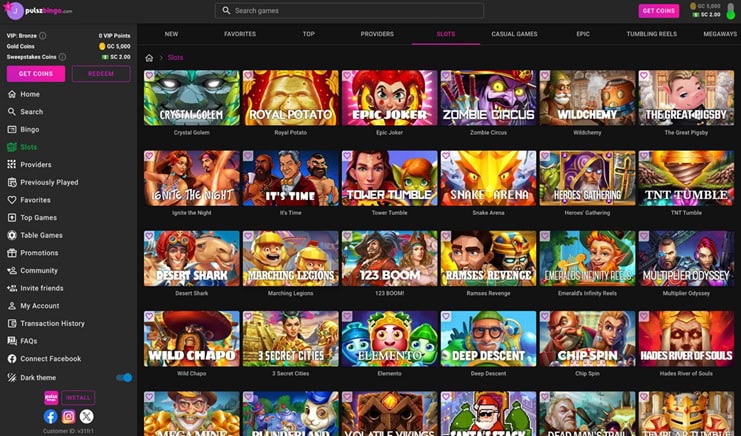Open the Snake Arena game thumbnail
This screenshot has height=436, width=741.
[488, 178]
